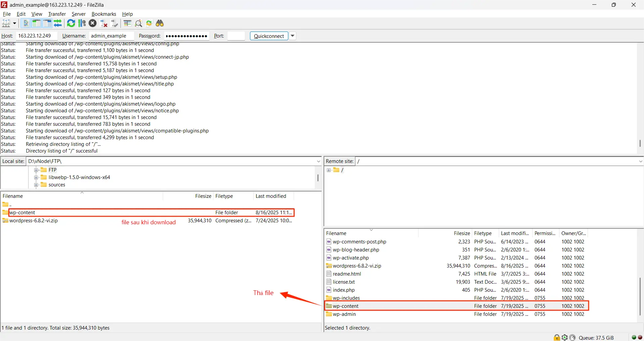Select remote wp-includes folder
This screenshot has width=644, height=341.
click(456, 298)
